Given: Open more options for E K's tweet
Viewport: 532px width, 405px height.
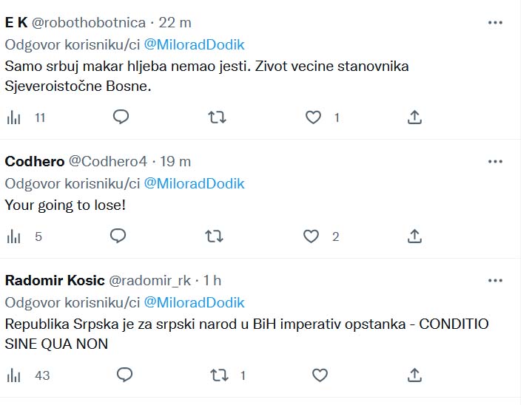Looking at the screenshot, I should (495, 22).
